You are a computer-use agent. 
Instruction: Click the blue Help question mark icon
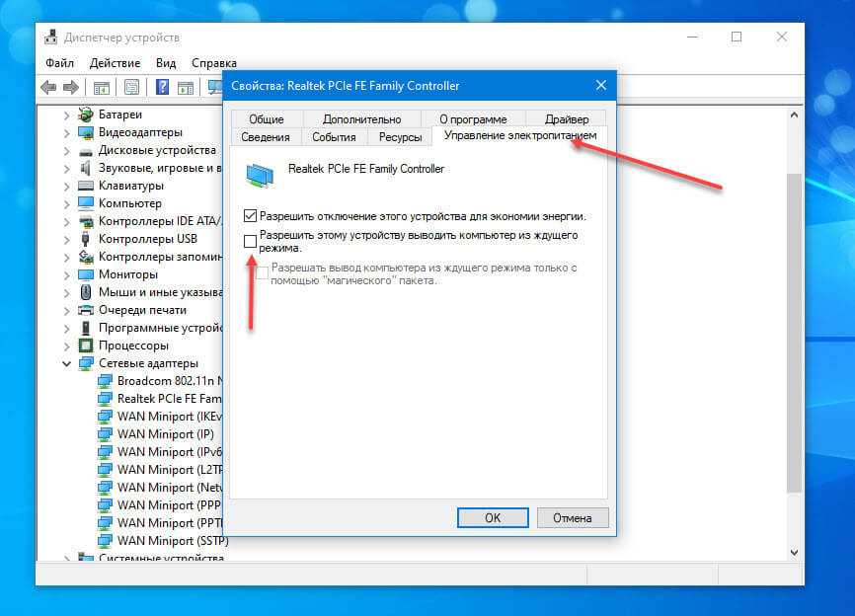[162, 88]
